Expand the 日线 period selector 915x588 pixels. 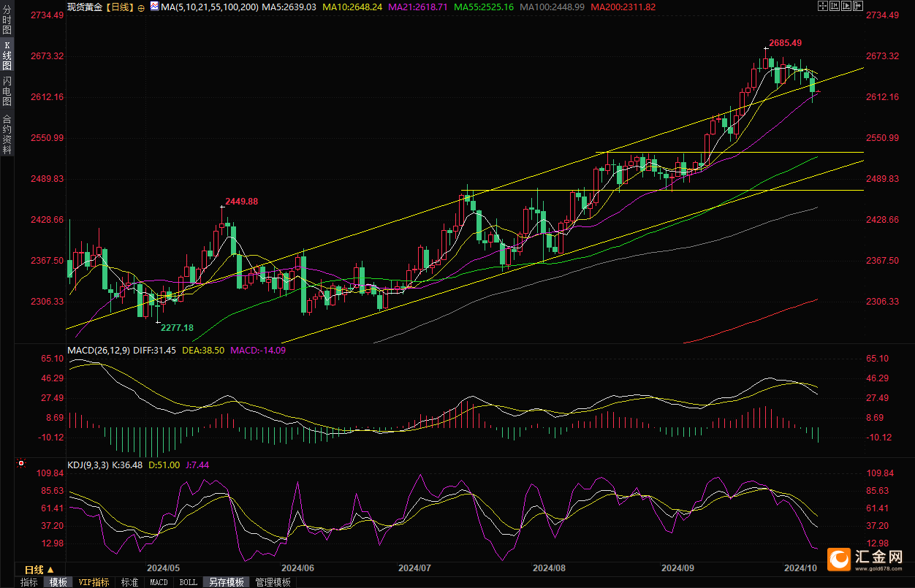pyautogui.click(x=39, y=570)
